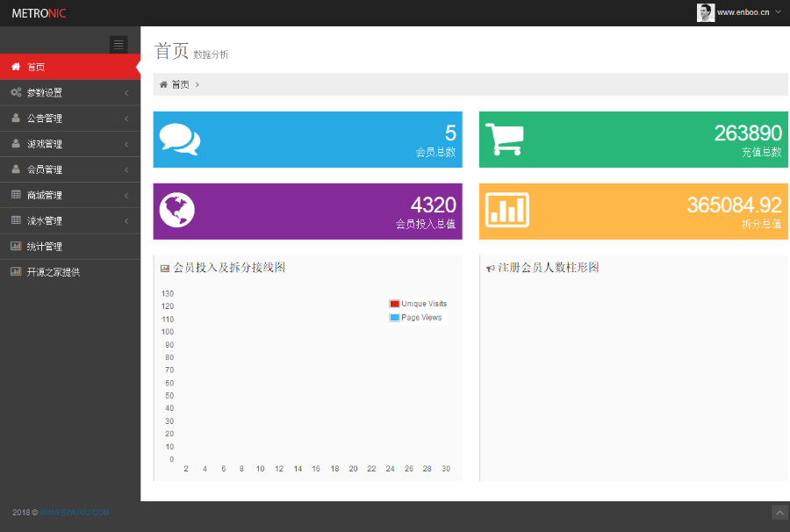Toggle the blue Page Views legend swatch
Image resolution: width=790 pixels, height=532 pixels.
pyautogui.click(x=394, y=318)
